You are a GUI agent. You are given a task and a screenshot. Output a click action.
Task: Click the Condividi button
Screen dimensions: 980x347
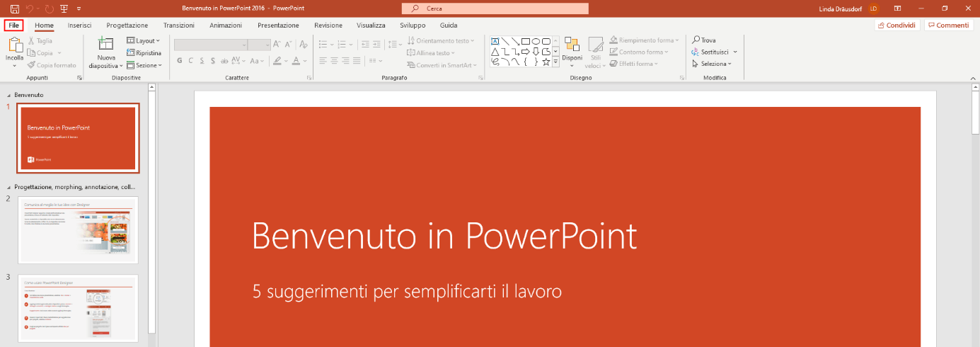pyautogui.click(x=897, y=25)
